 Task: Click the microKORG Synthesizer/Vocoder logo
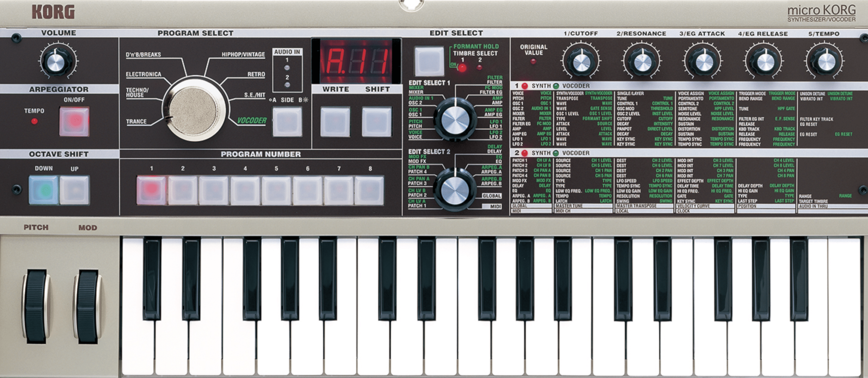click(821, 14)
